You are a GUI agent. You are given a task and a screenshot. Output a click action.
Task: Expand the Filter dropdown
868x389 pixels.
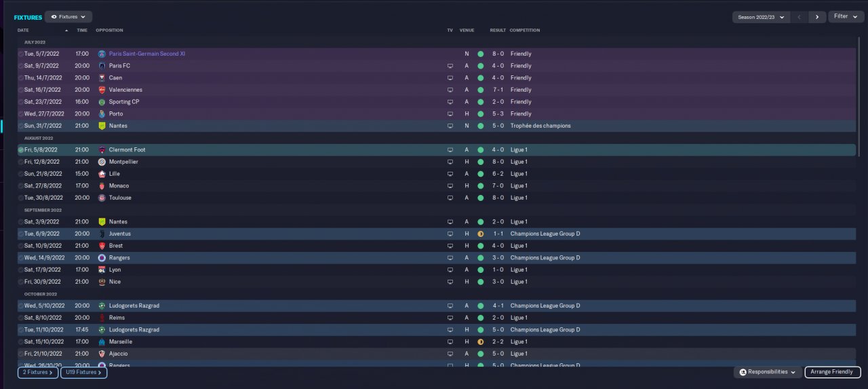click(x=846, y=16)
